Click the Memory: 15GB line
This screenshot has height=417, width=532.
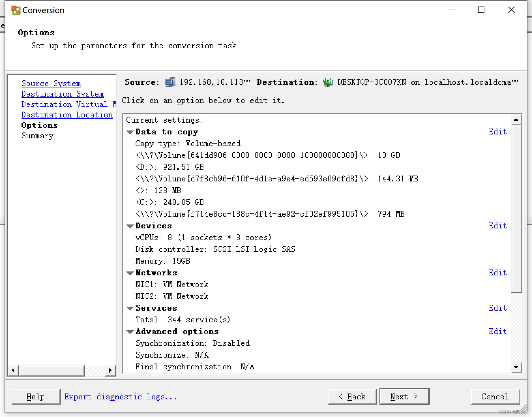tap(163, 261)
